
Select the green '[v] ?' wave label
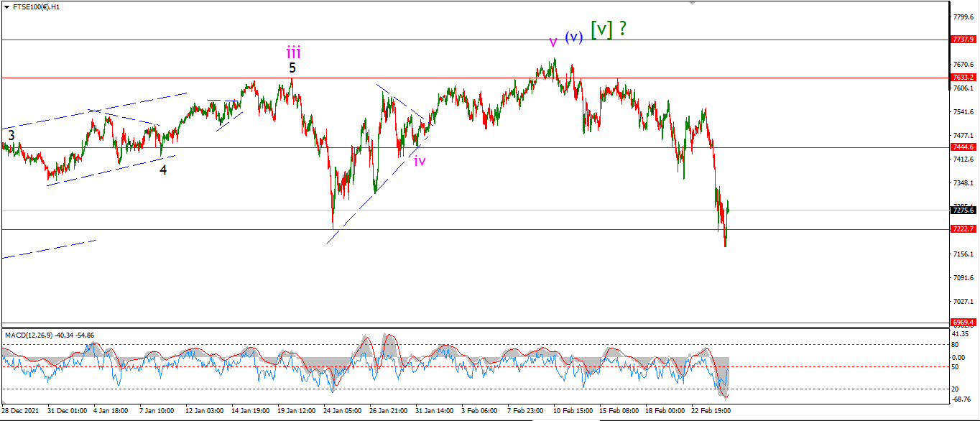click(609, 29)
